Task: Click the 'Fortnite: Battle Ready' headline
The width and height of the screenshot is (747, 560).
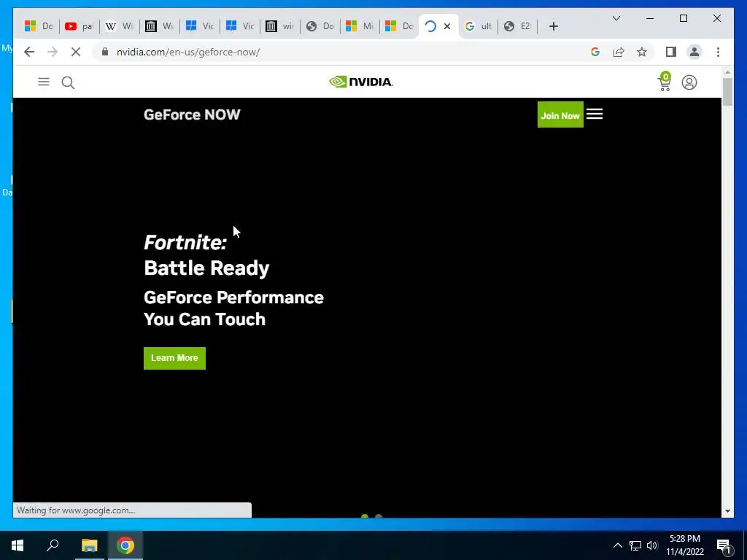Action: coord(206,255)
